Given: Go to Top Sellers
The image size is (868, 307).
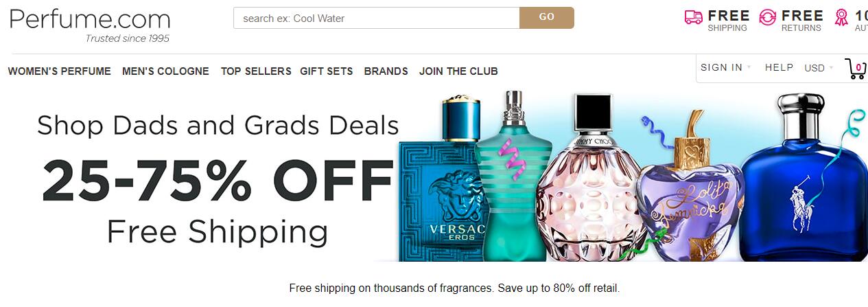Looking at the screenshot, I should (x=256, y=71).
